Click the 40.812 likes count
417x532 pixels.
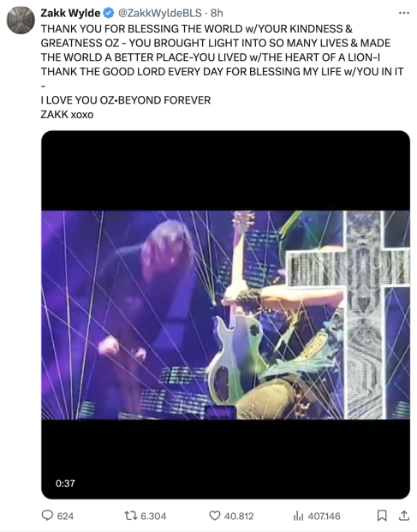(239, 516)
